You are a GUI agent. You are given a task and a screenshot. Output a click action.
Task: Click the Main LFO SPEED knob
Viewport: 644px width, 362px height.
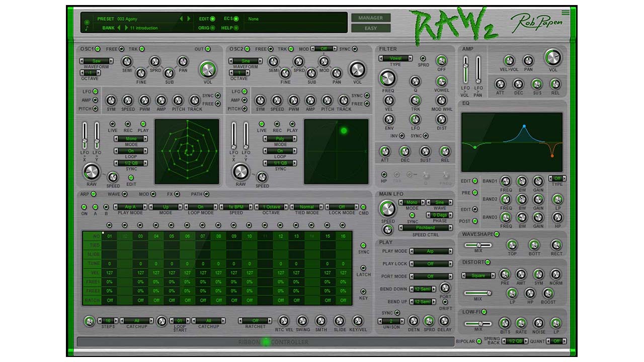click(387, 209)
